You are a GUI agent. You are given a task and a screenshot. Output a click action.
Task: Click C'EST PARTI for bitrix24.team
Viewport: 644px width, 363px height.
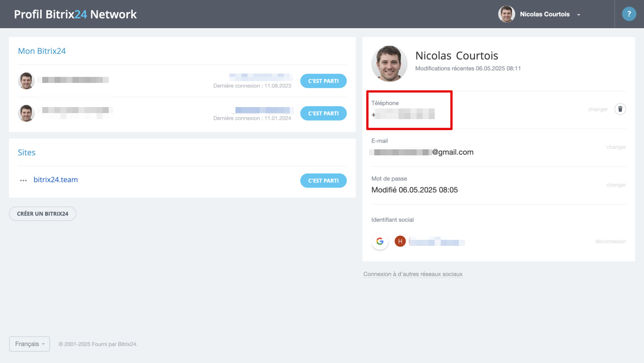[x=324, y=180]
